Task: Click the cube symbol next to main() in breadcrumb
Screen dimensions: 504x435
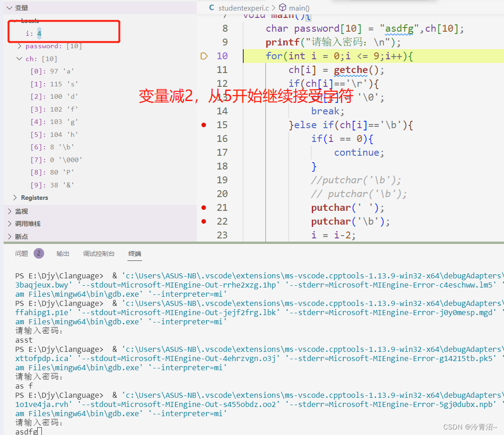Action: [x=281, y=7]
